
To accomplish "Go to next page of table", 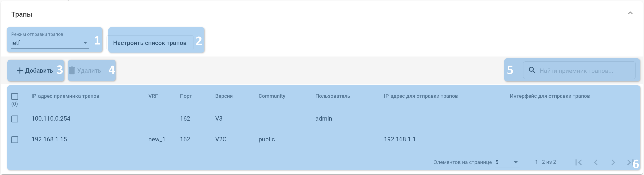I will (613, 163).
